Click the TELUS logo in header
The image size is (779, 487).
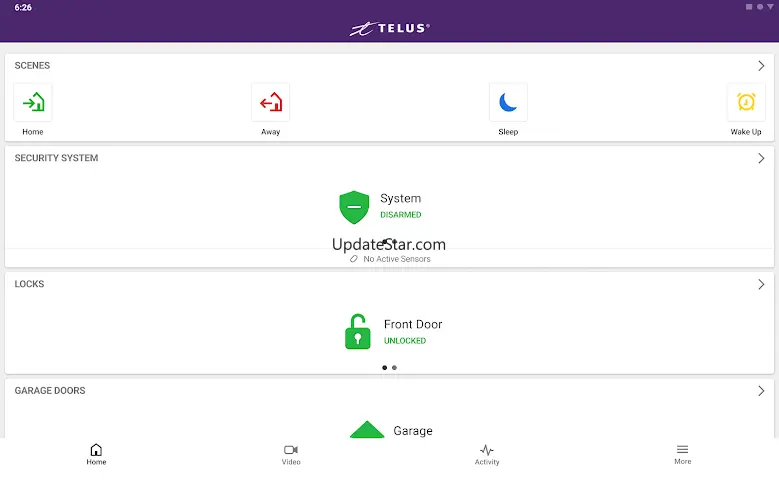390,28
